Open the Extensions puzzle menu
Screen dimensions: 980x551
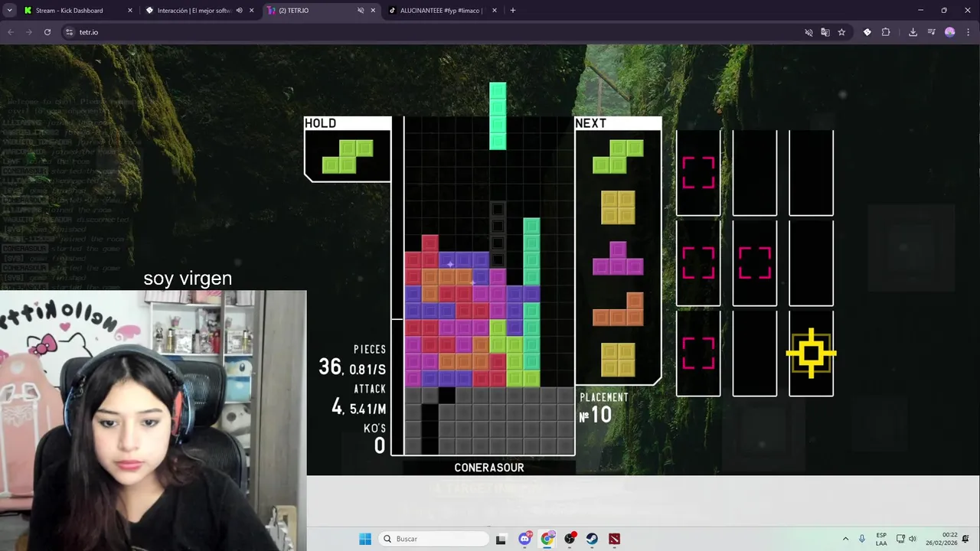[886, 32]
